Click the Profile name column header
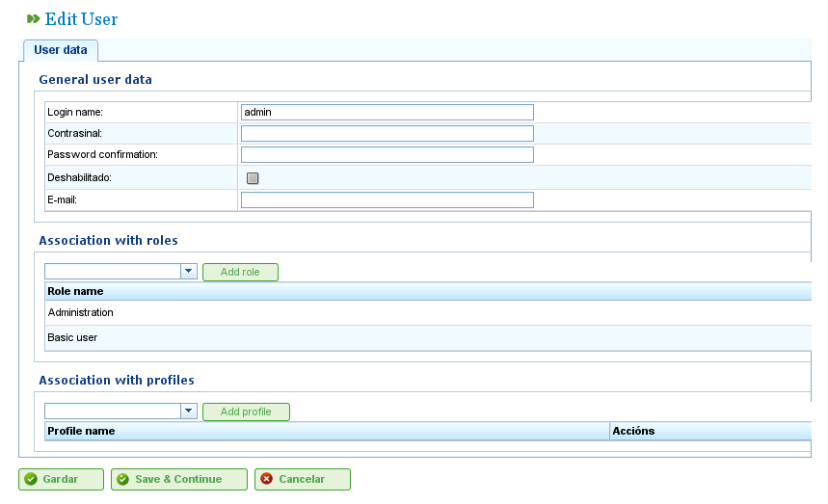This screenshot has width=828, height=504. 327,431
